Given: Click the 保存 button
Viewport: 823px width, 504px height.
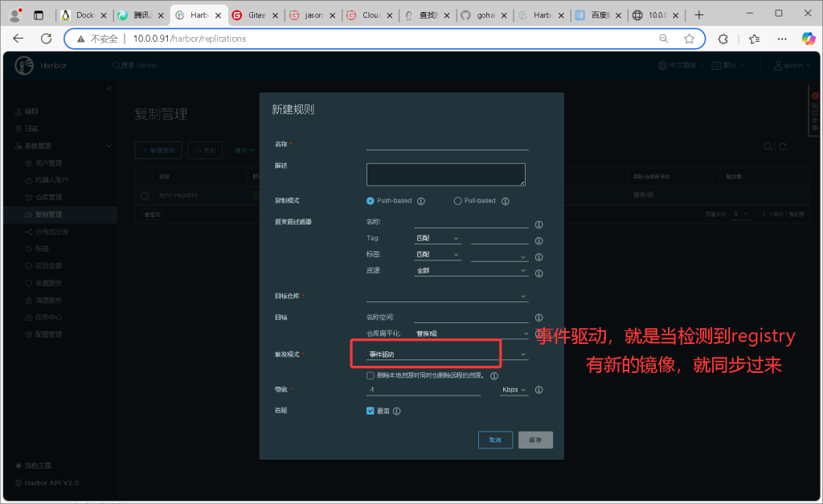Looking at the screenshot, I should 535,440.
